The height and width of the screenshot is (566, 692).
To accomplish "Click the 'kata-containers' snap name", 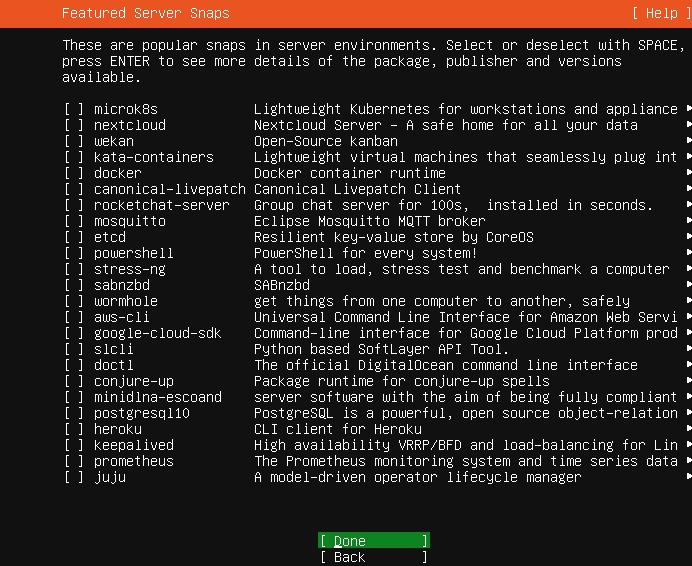I will pos(154,157).
